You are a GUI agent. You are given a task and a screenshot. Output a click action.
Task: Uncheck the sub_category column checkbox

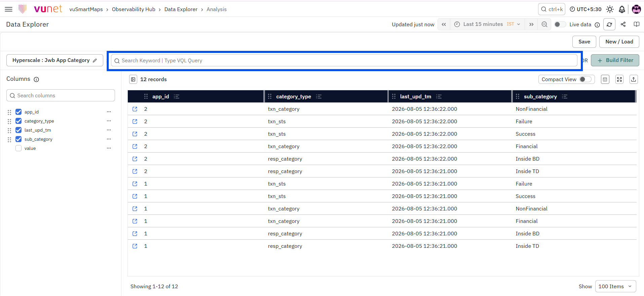[x=18, y=139]
